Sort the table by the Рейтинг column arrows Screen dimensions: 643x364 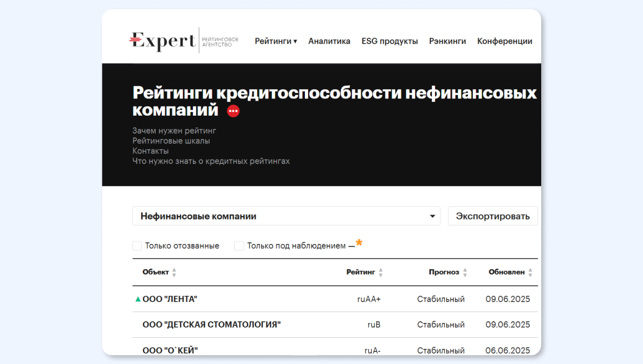[380, 272]
